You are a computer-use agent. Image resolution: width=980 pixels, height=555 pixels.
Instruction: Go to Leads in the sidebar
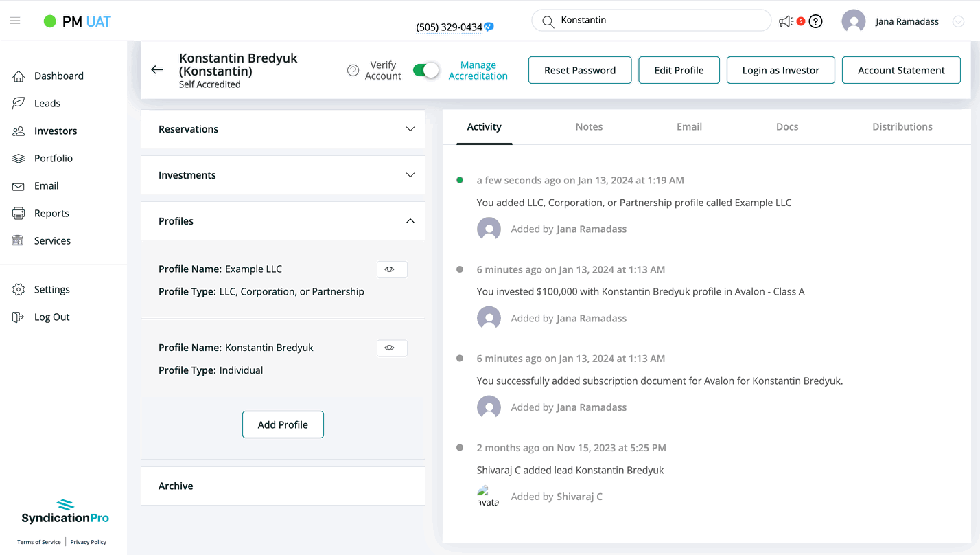[47, 104]
